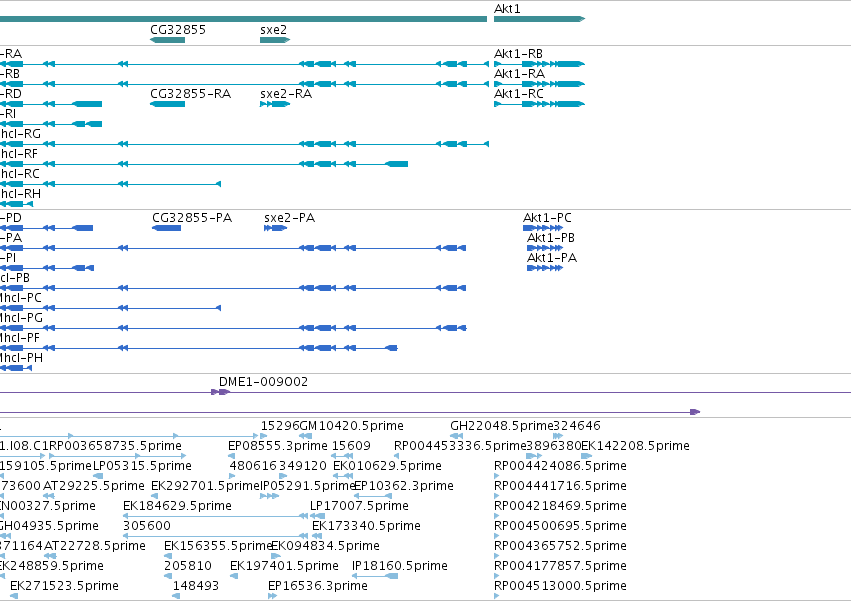This screenshot has width=851, height=601.
Task: Click the LP17007.5prime EST label
Action: click(x=359, y=506)
